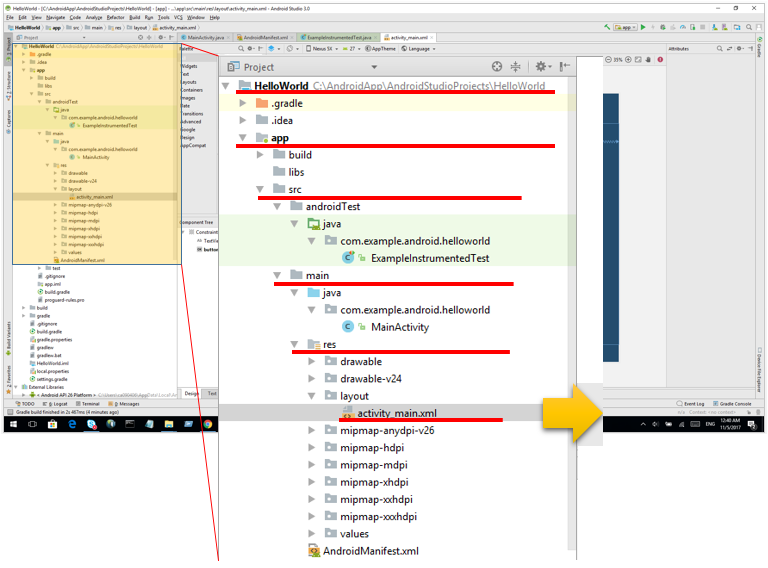Open the run configuration app dropdown
The width and height of the screenshot is (768, 568).
point(625,27)
